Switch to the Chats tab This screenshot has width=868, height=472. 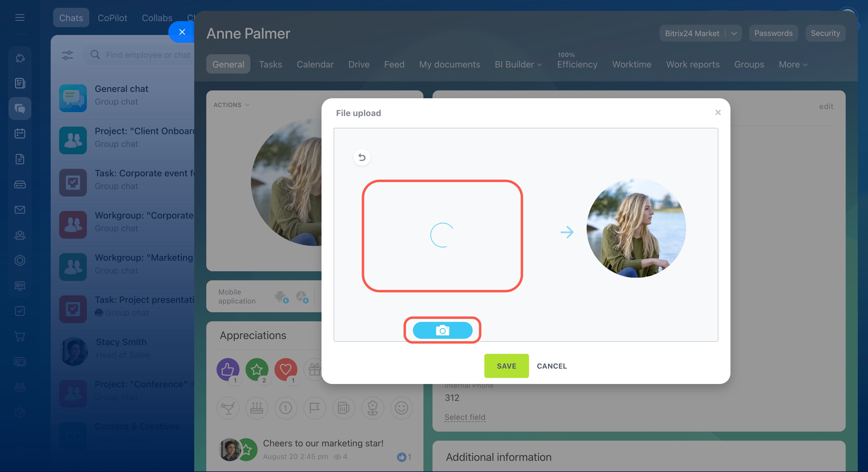(71, 18)
